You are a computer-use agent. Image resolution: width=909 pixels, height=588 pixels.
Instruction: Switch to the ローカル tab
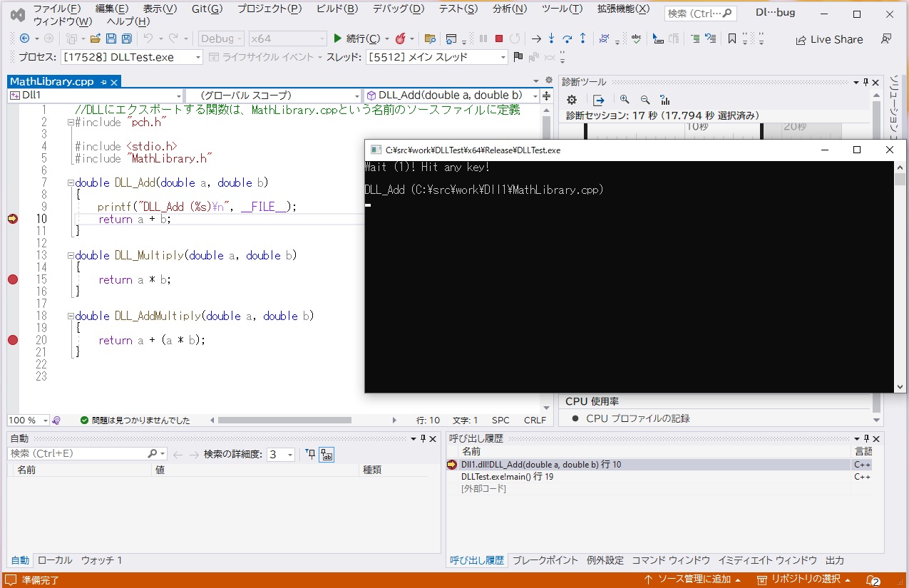[x=55, y=560]
